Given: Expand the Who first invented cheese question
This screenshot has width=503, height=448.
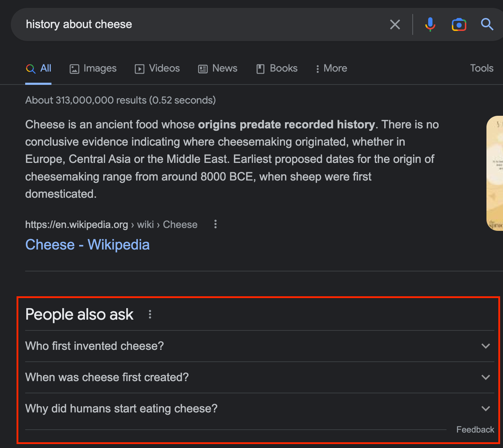Looking at the screenshot, I should (x=260, y=346).
